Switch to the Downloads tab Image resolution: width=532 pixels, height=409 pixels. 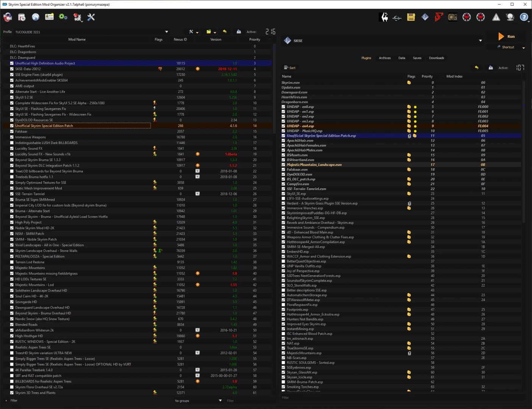(x=436, y=58)
